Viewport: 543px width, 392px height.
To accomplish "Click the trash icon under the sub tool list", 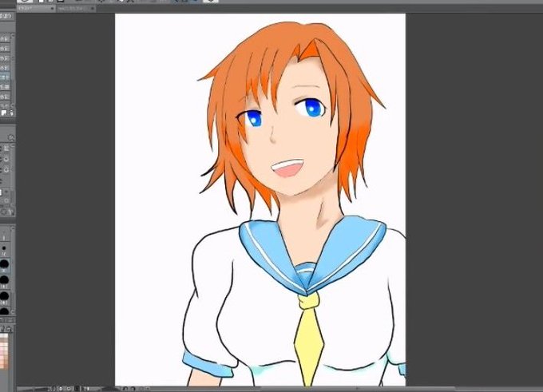I will point(11,113).
